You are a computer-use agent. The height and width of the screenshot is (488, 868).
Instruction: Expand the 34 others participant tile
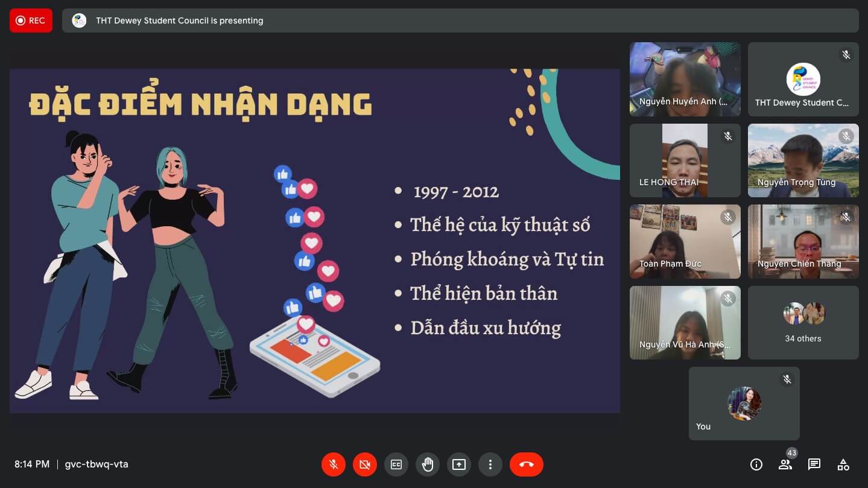[803, 323]
